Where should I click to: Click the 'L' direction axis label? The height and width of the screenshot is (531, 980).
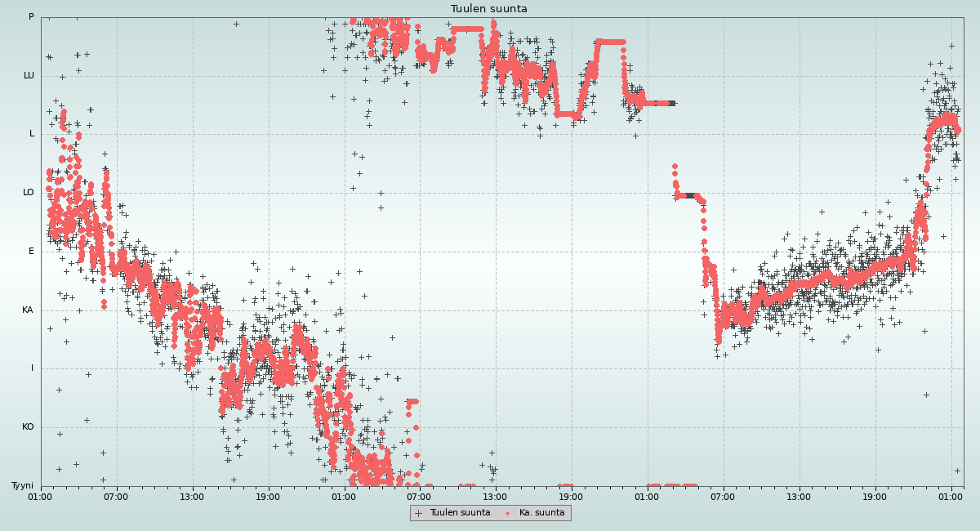(x=32, y=134)
